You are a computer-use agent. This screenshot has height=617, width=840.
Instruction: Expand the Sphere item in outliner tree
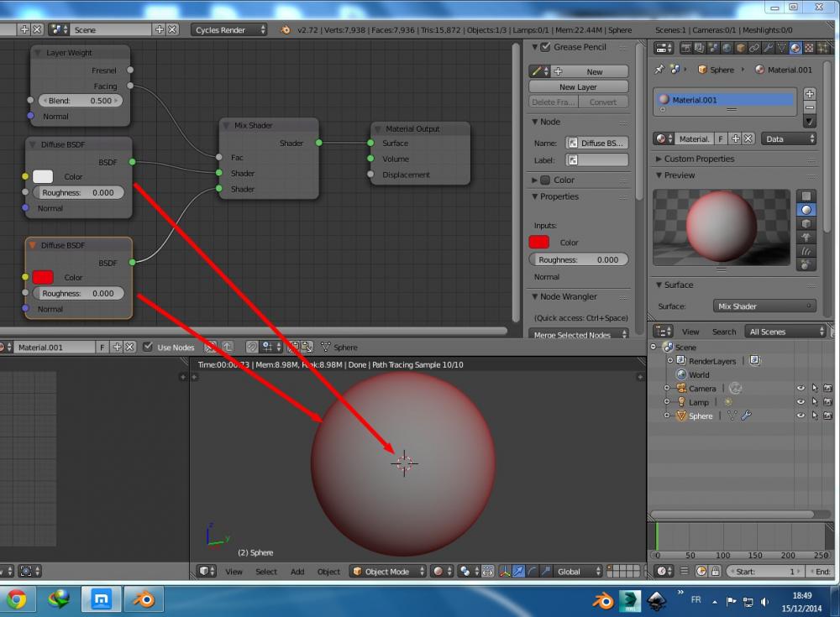(x=667, y=416)
